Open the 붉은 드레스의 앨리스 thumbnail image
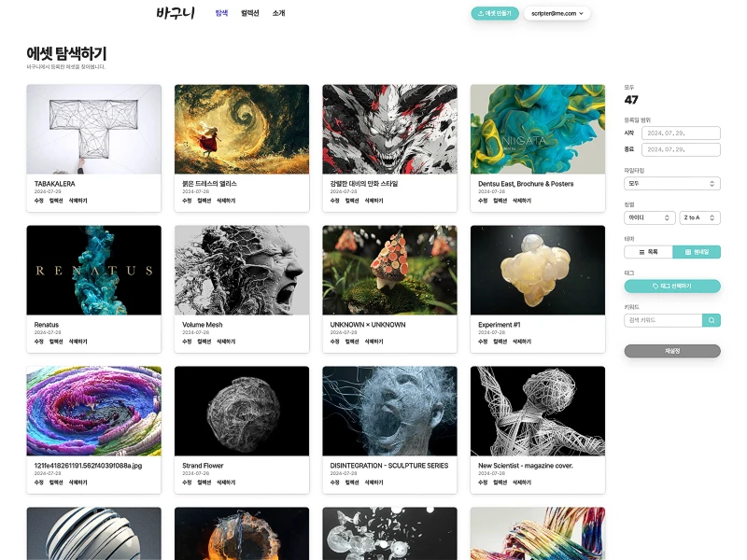 point(242,129)
